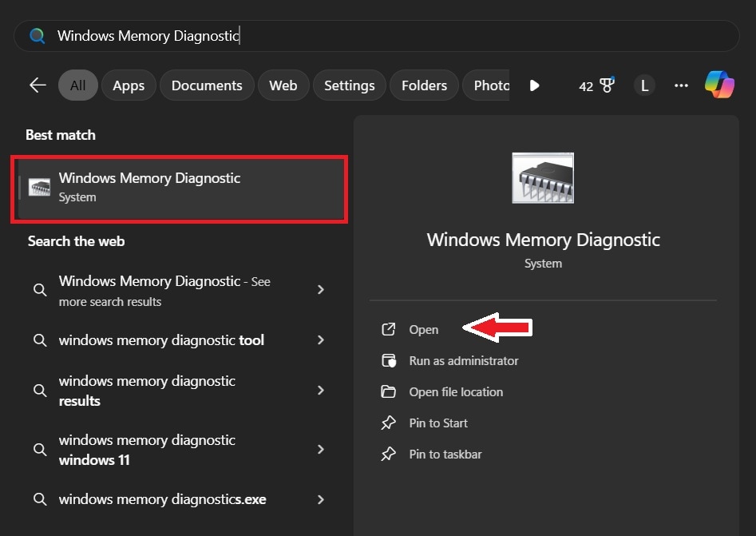Click the play arrow beside the Photos filter
This screenshot has width=756, height=536.
533,85
